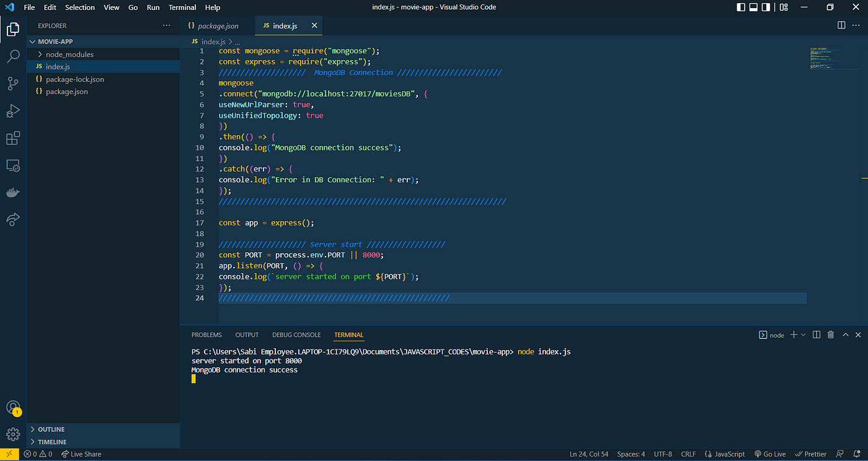
Task: Open the Remote Explorer view
Action: coord(13,165)
